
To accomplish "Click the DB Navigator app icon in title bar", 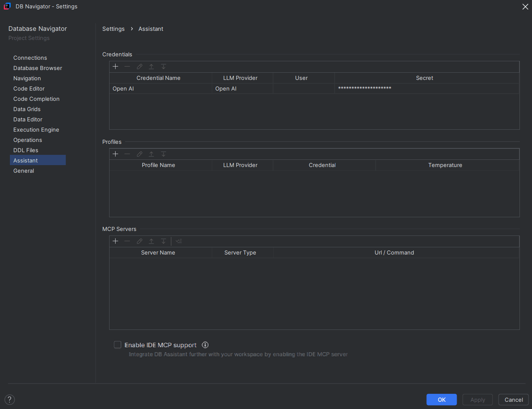I will (7, 6).
